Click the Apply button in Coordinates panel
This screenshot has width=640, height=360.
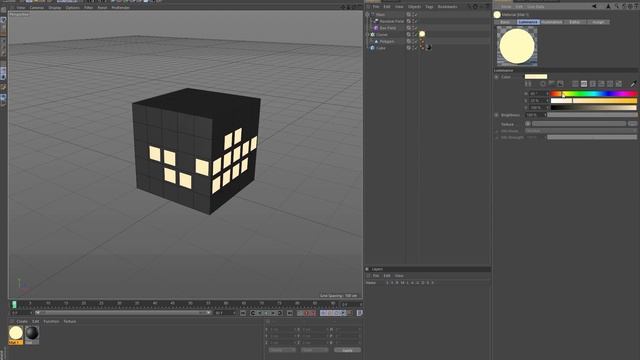[x=347, y=350]
